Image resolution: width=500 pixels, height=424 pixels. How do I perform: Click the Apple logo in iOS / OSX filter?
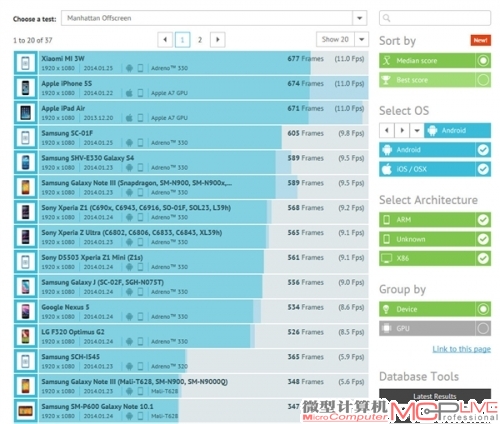(x=387, y=169)
